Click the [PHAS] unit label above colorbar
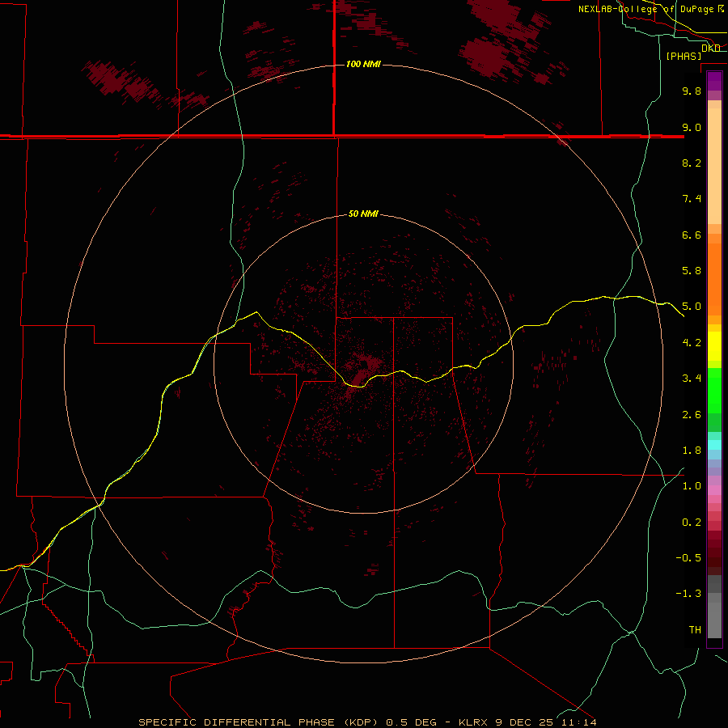The image size is (728, 728). click(684, 56)
